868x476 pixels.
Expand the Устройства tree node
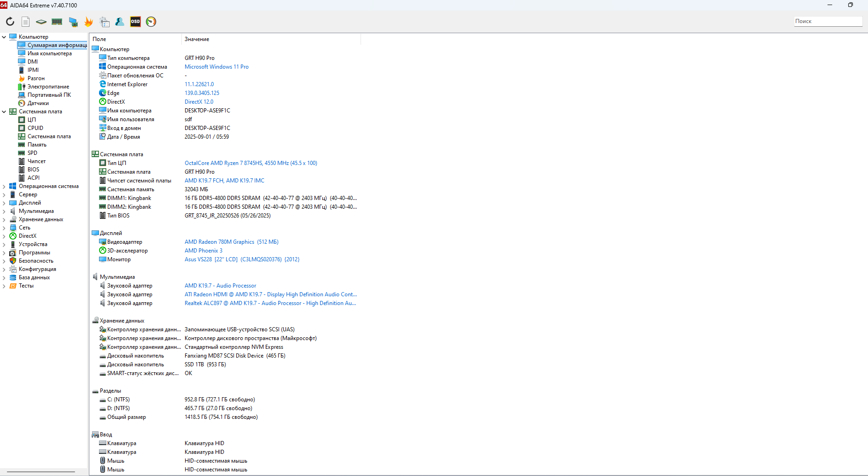click(4, 244)
